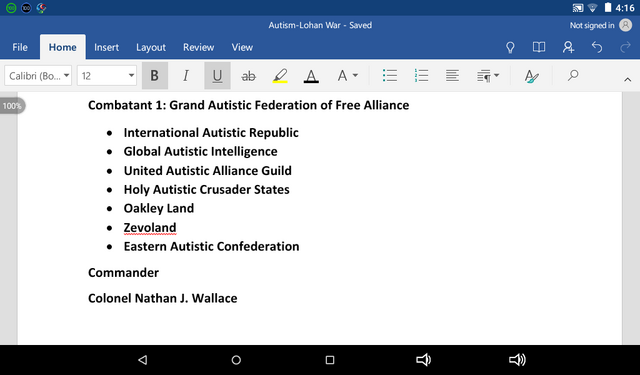Click the misspelled word Zevoland
This screenshot has width=640, height=375.
pyautogui.click(x=150, y=228)
